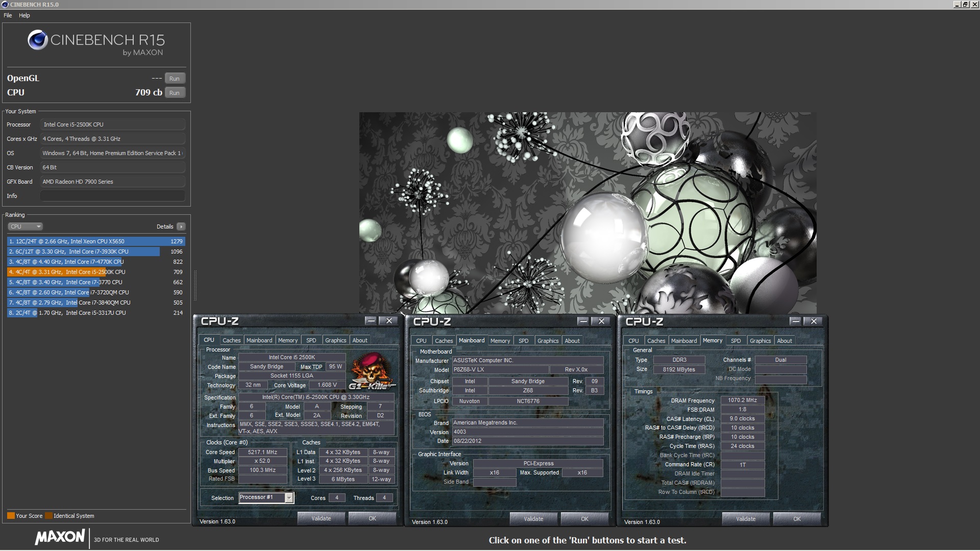Expand ranking Details arrow
The width and height of the screenshot is (980, 551).
(x=181, y=227)
